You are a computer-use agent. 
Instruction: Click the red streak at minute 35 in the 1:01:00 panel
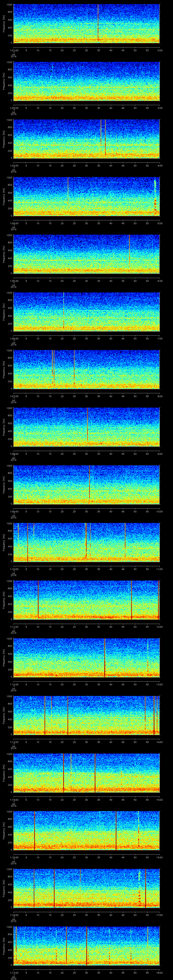(98, 23)
